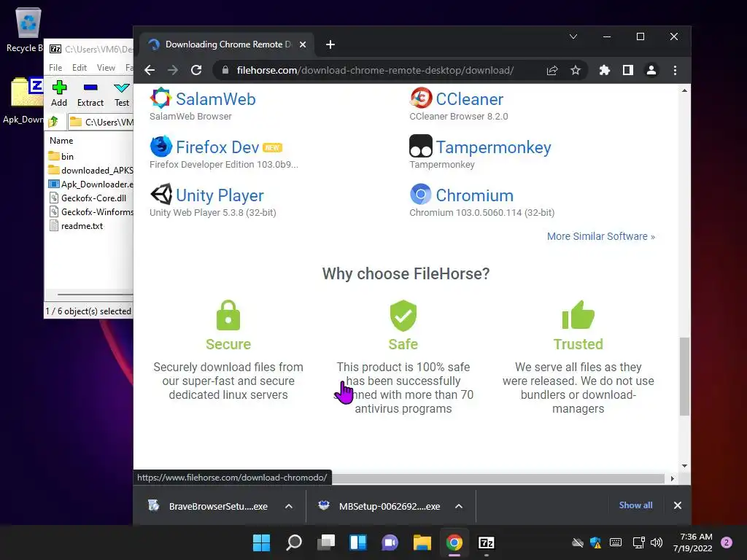
Task: Open the Firefox Dev link
Action: (217, 147)
